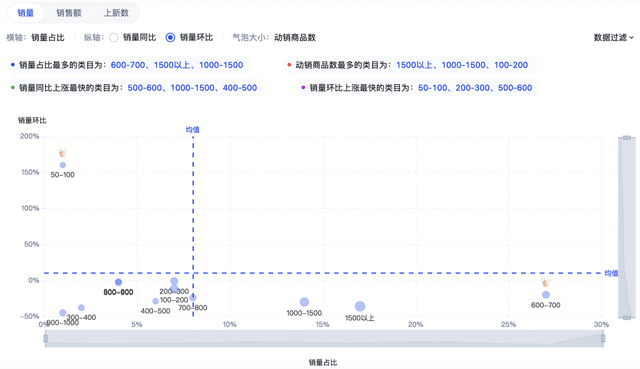Click the crown icon above the 600-700 bubble

(x=546, y=282)
